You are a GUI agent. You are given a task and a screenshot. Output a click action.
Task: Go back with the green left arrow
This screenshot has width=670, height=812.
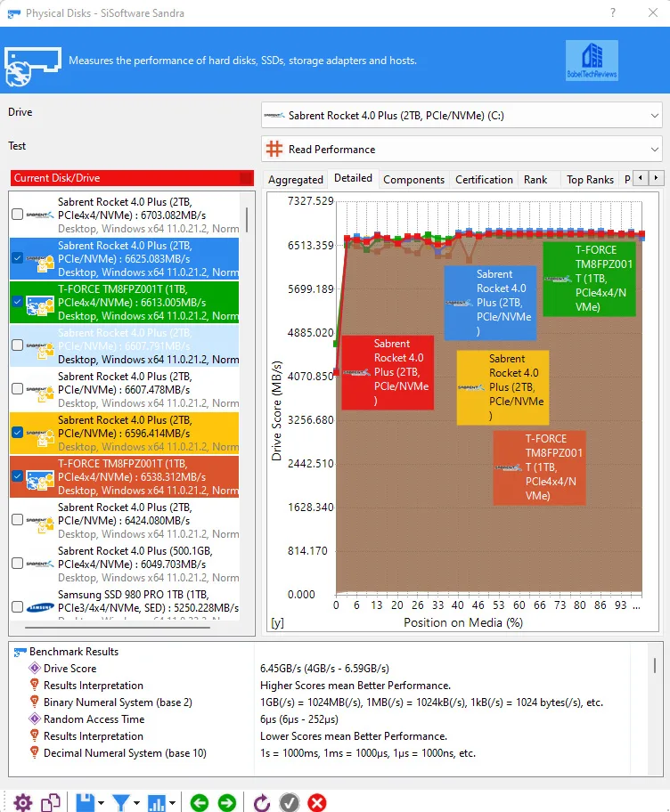coord(200,803)
